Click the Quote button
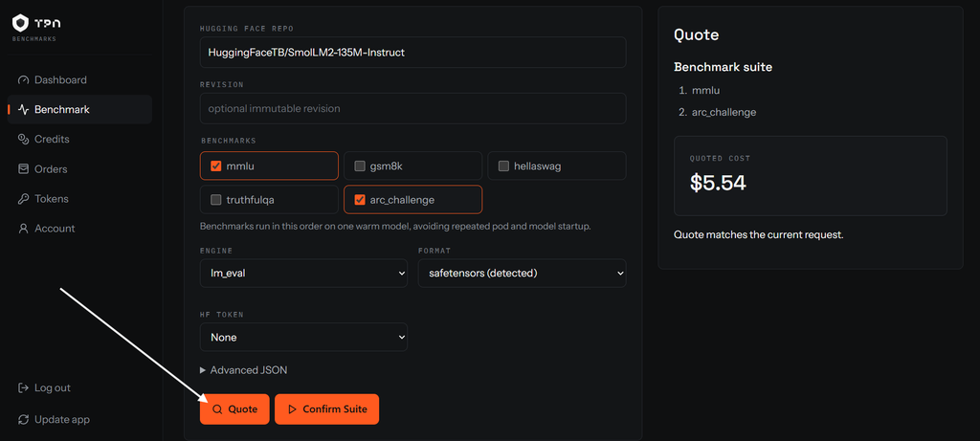 pyautogui.click(x=234, y=409)
